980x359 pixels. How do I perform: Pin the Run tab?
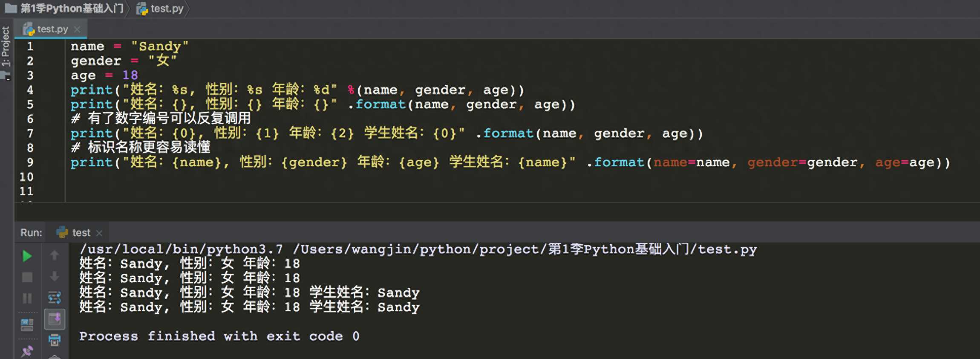click(x=27, y=351)
